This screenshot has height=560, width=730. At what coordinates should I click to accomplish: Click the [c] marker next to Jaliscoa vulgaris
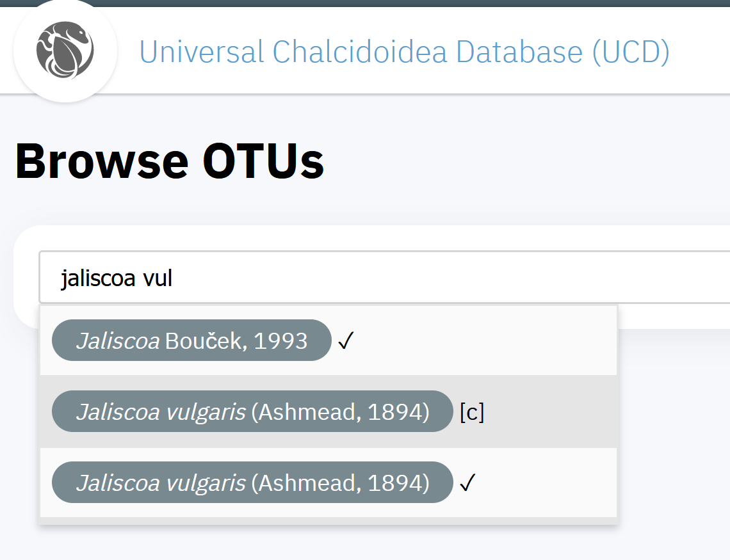pos(472,412)
